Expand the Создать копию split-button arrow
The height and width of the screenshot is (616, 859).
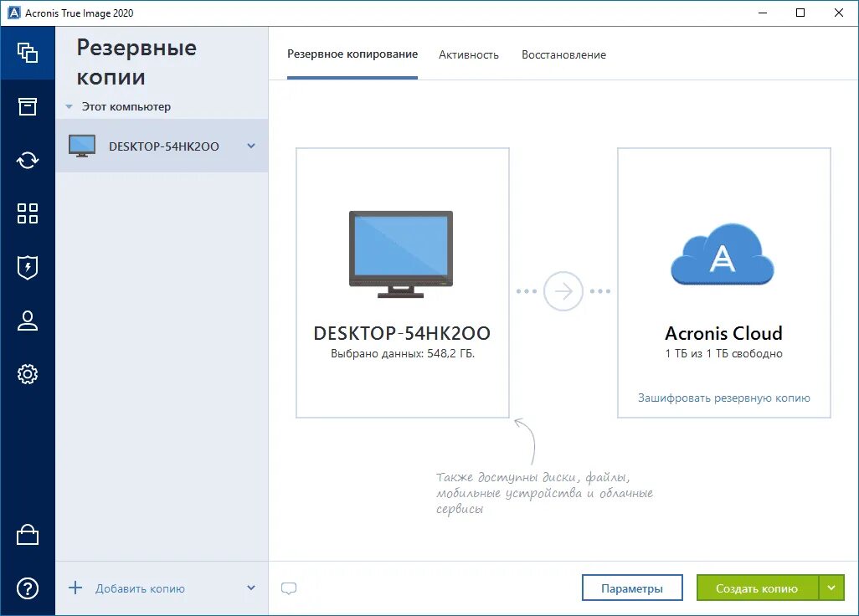[832, 588]
